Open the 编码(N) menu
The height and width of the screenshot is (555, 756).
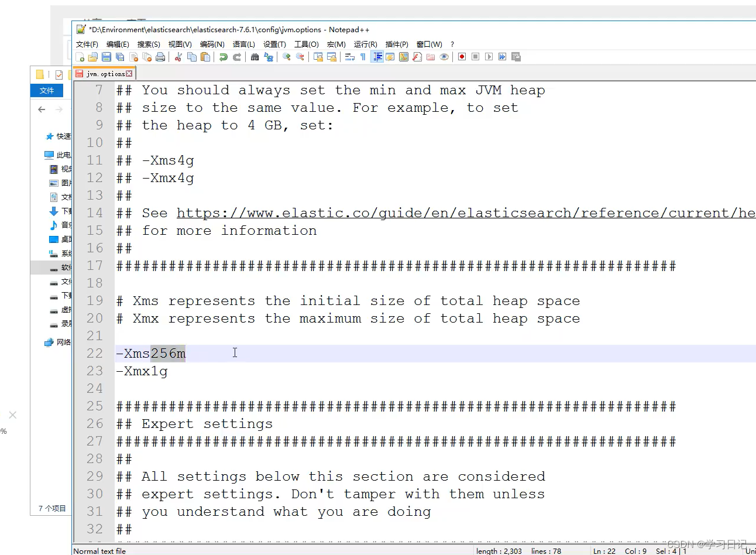212,44
